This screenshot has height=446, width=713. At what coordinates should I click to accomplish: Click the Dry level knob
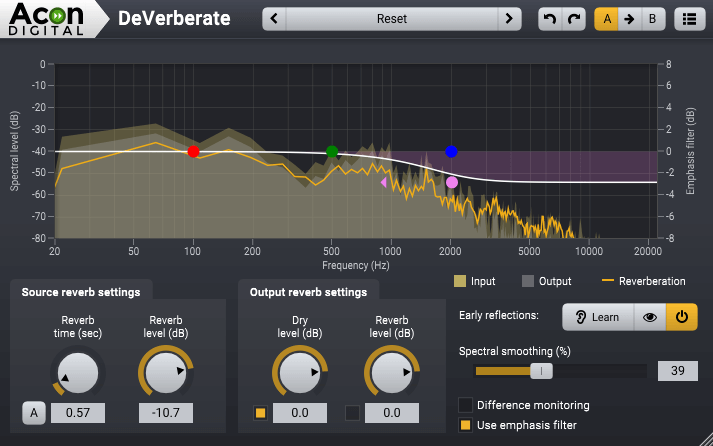[300, 373]
